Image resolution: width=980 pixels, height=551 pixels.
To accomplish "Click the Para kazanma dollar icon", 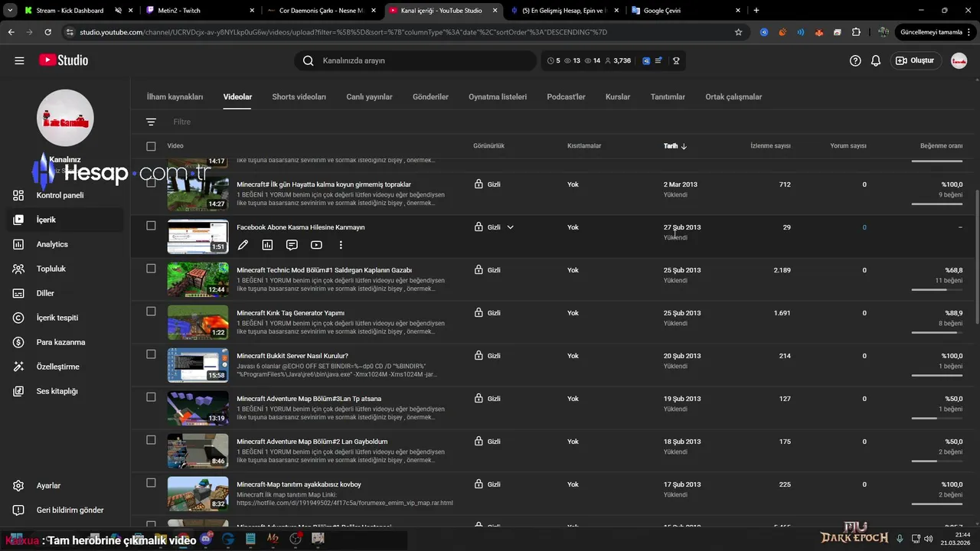I will tap(18, 342).
